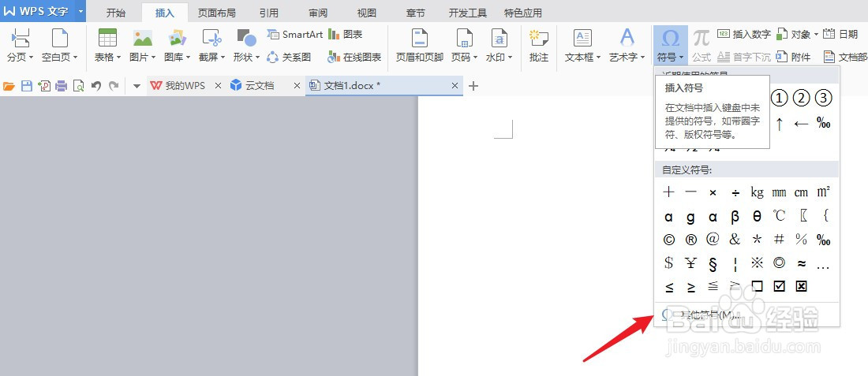Viewport: 868px width, 376px height.
Task: Insert the ℃ Celsius symbol
Action: coord(779,216)
